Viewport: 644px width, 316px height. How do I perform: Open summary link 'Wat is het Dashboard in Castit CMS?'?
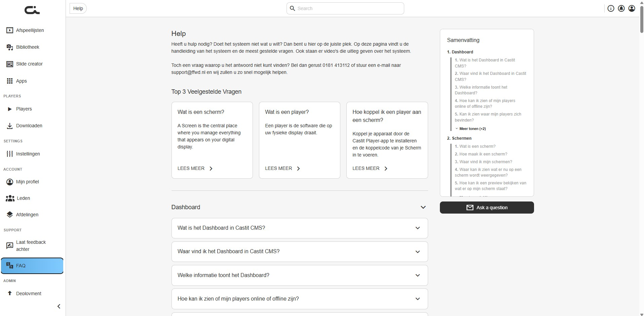[x=485, y=63]
